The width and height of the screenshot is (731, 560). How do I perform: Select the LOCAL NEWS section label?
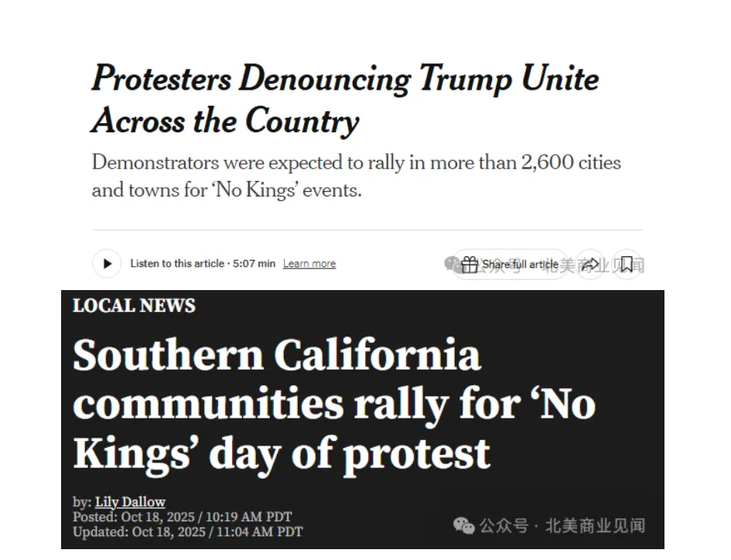[x=134, y=306]
